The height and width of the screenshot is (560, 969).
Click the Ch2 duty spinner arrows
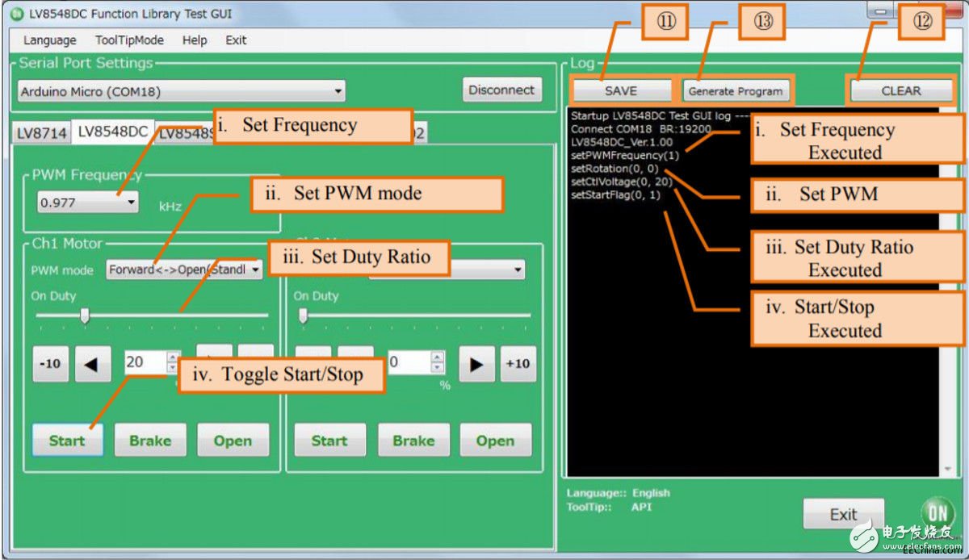point(437,362)
